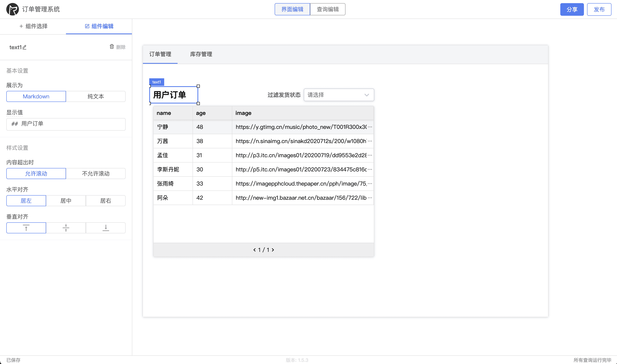The width and height of the screenshot is (617, 364).
Task: Select middle vertical alignment icon
Action: [x=66, y=228]
